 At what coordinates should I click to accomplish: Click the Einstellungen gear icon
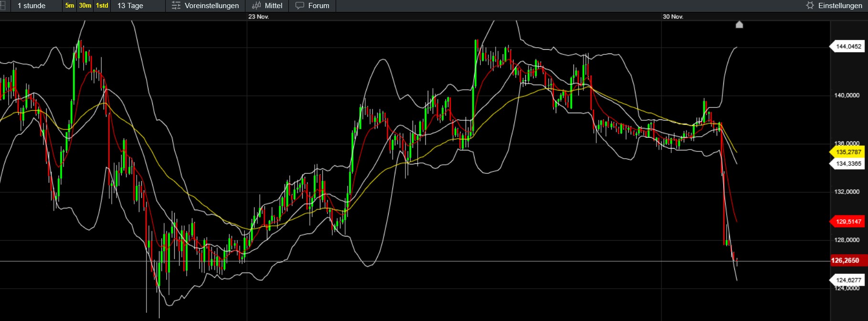point(810,6)
